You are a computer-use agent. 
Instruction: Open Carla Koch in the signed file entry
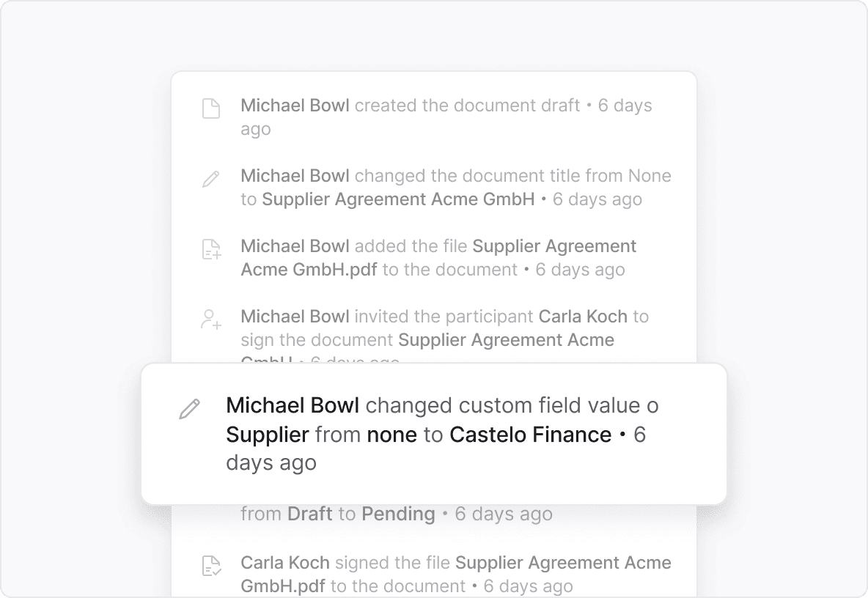pos(285,563)
